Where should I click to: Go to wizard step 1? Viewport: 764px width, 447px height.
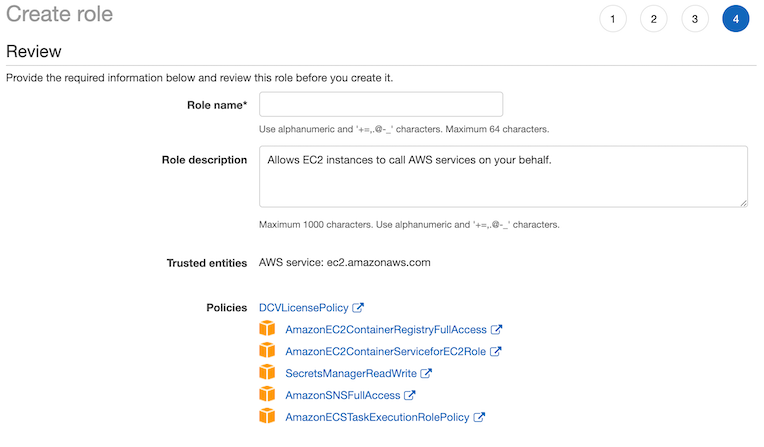pyautogui.click(x=613, y=19)
